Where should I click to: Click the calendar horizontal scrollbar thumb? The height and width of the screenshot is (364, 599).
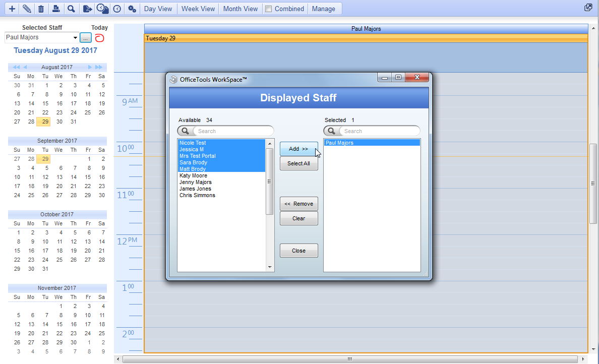349,359
